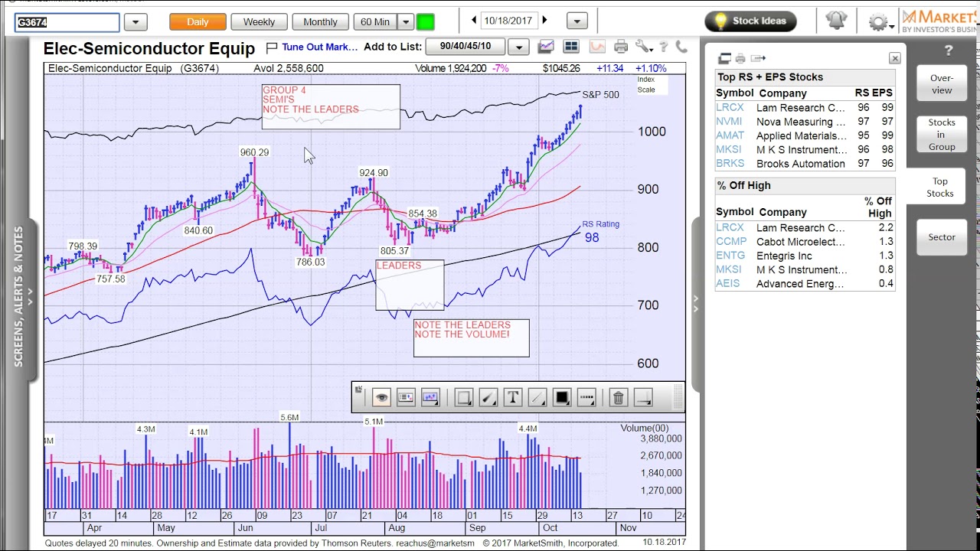Select the corner line tool in drawing toolbar
980x551 pixels.
pyautogui.click(x=643, y=397)
